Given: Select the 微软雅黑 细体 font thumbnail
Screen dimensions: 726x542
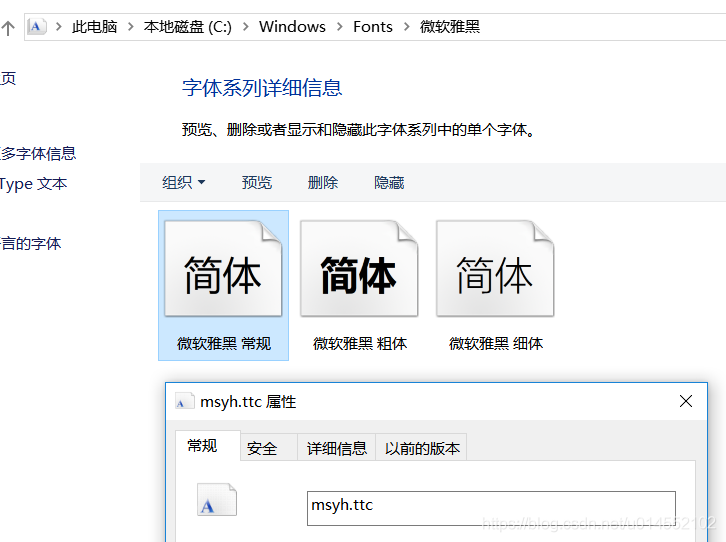Looking at the screenshot, I should coord(495,268).
